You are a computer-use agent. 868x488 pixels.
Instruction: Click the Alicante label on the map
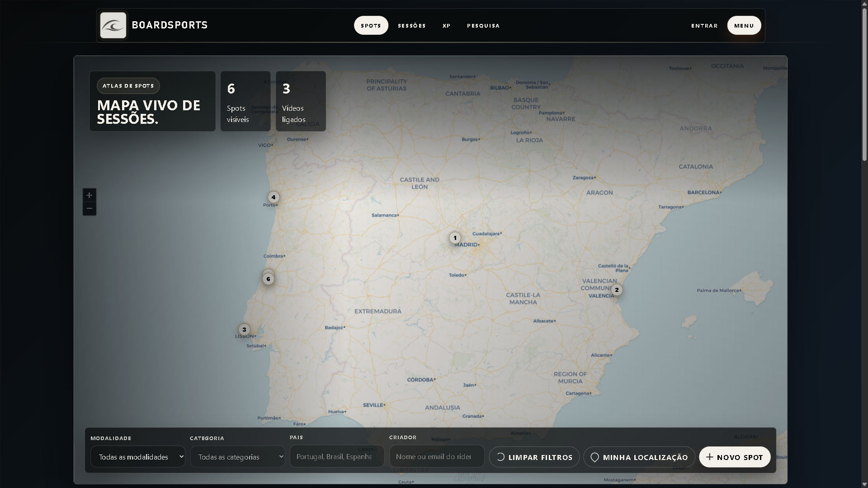pyautogui.click(x=600, y=355)
